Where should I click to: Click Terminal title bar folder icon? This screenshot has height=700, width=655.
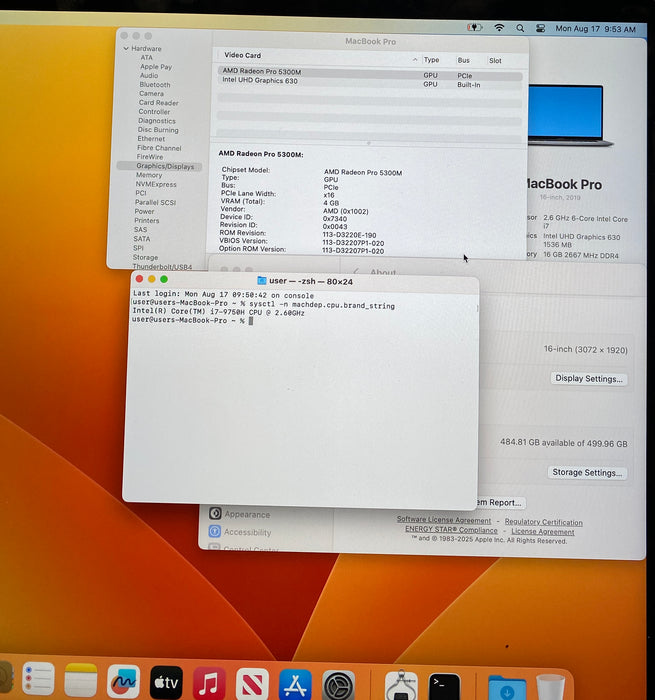click(262, 280)
